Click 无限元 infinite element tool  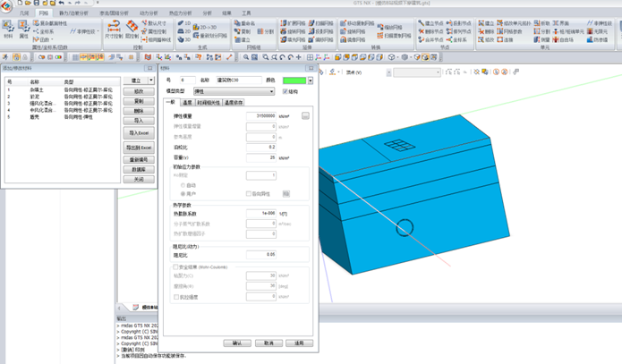click(598, 31)
